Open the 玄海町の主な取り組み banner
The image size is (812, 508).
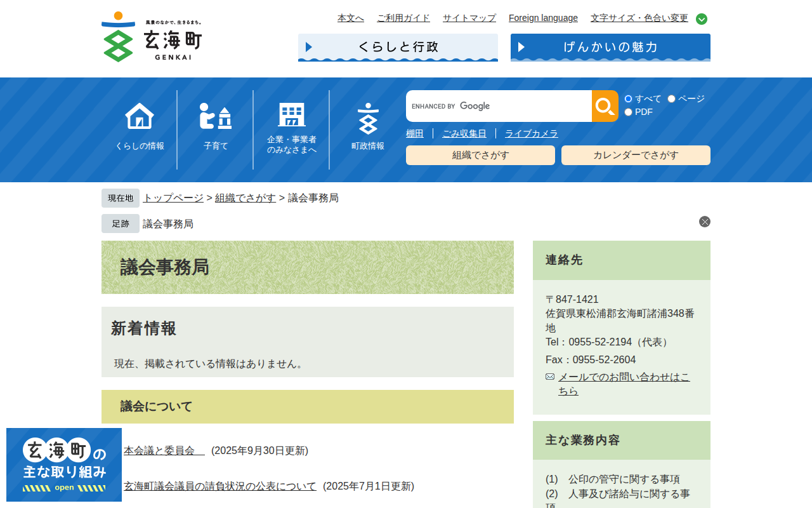[63, 465]
